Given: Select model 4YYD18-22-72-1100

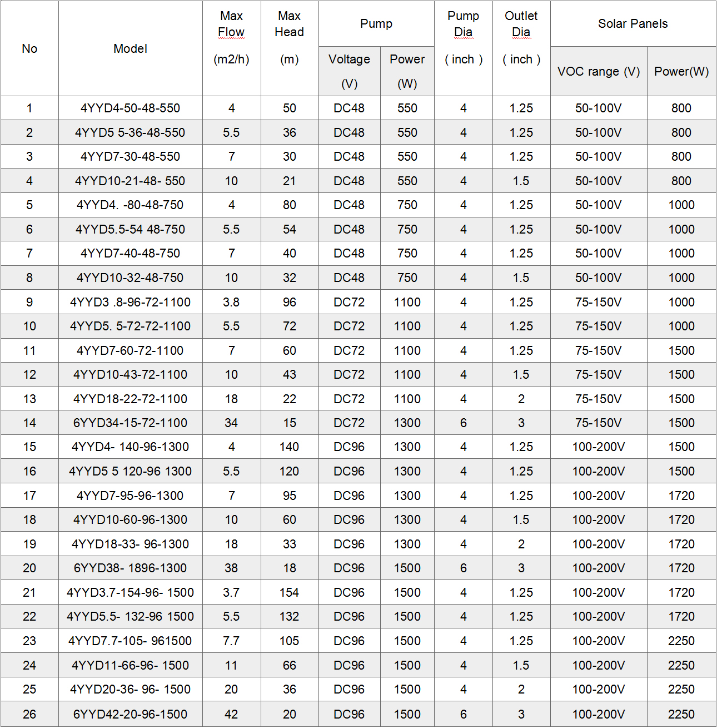Looking at the screenshot, I should pos(130,399).
